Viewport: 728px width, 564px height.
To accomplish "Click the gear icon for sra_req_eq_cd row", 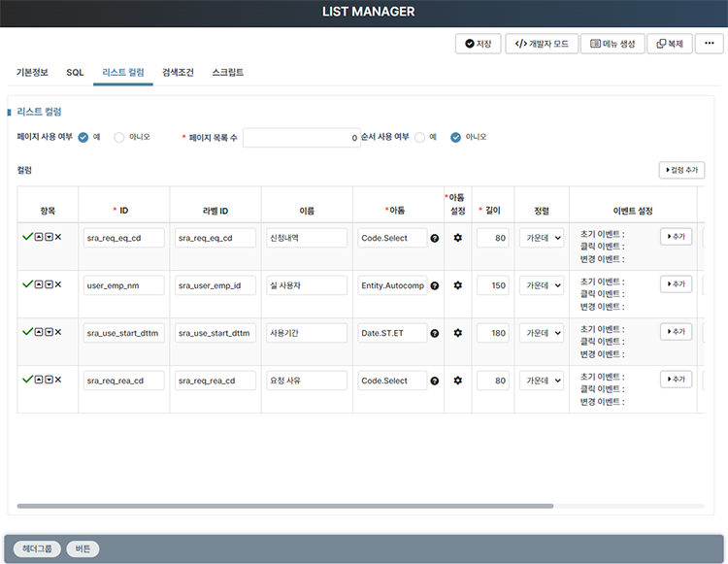I will coord(457,238).
